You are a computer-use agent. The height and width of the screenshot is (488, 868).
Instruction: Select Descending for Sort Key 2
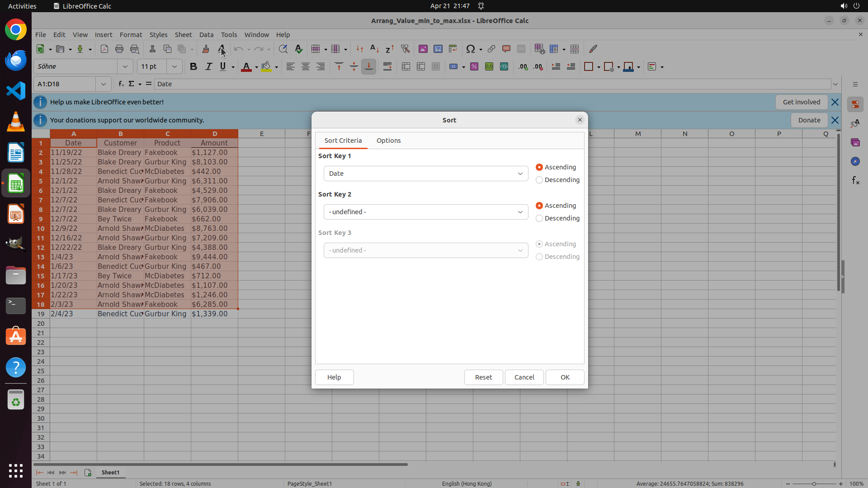539,218
